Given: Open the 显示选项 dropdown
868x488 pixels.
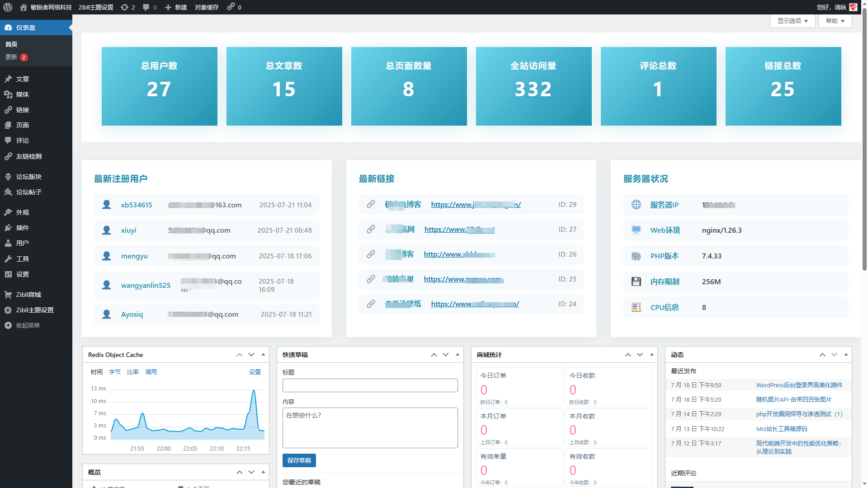Looking at the screenshot, I should coord(792,21).
